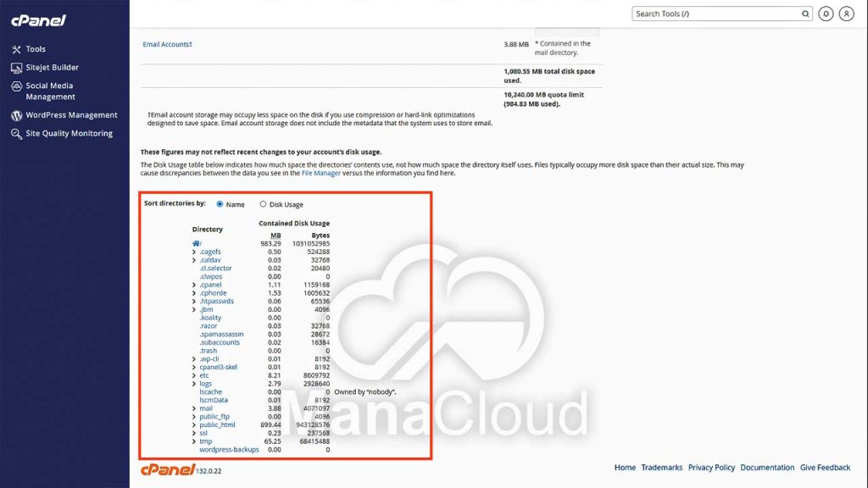
Task: Select the Name sort radio button
Action: 220,204
